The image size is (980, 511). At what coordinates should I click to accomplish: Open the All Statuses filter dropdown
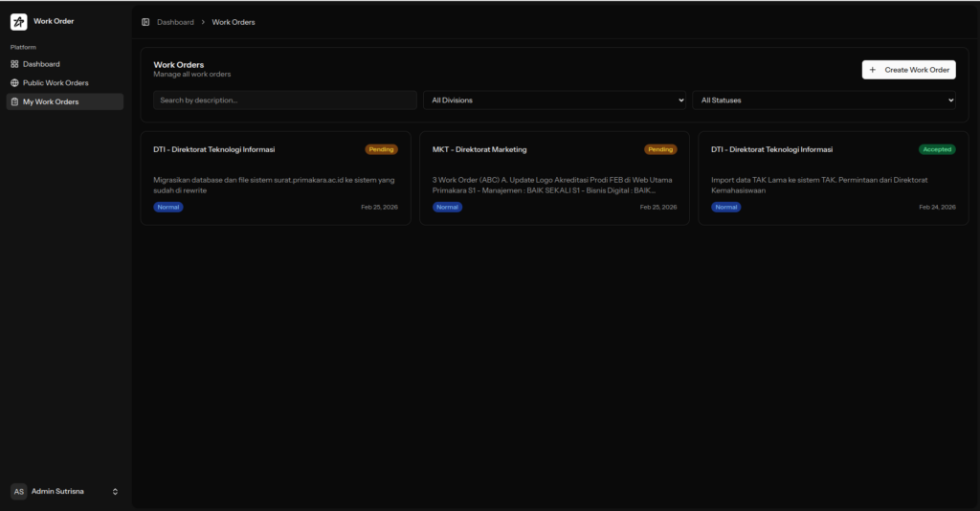click(824, 100)
